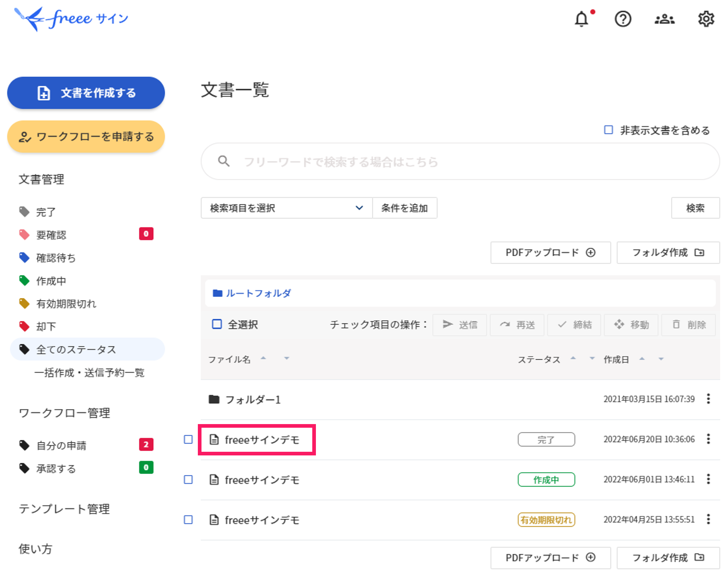Click the document icon of the 作成中 row
This screenshot has width=728, height=572.
pyautogui.click(x=214, y=480)
